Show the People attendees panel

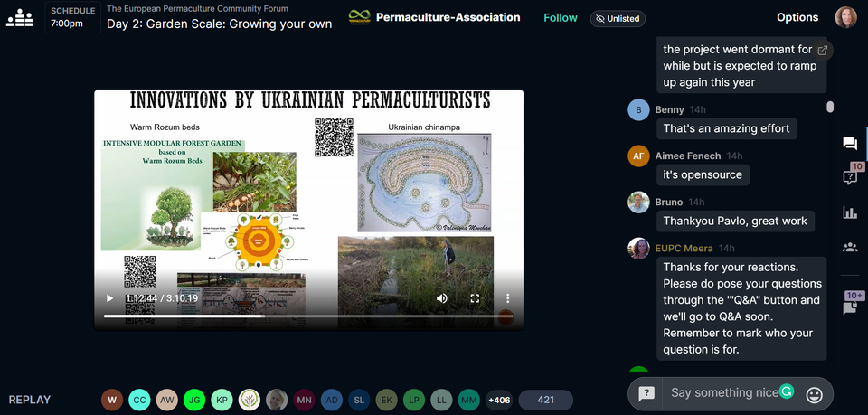(850, 247)
